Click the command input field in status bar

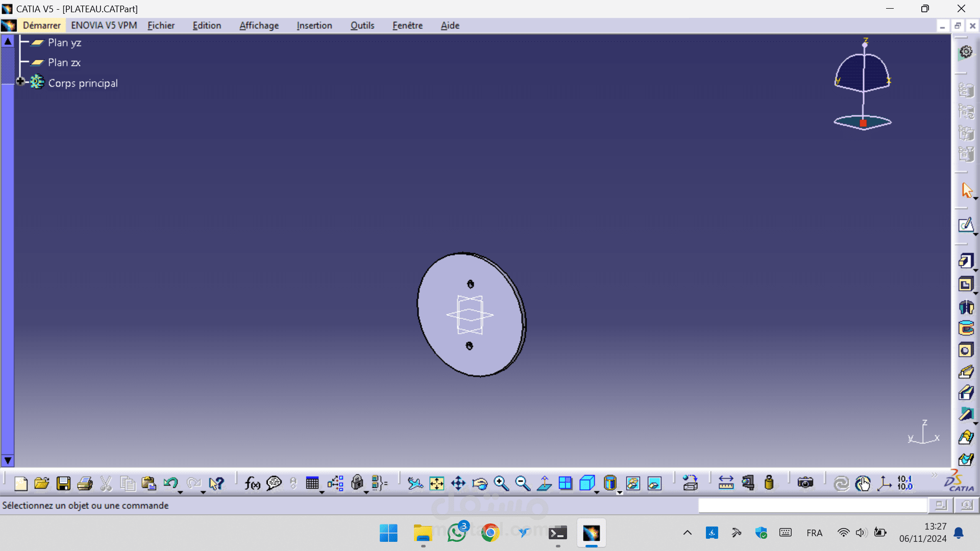pos(812,505)
